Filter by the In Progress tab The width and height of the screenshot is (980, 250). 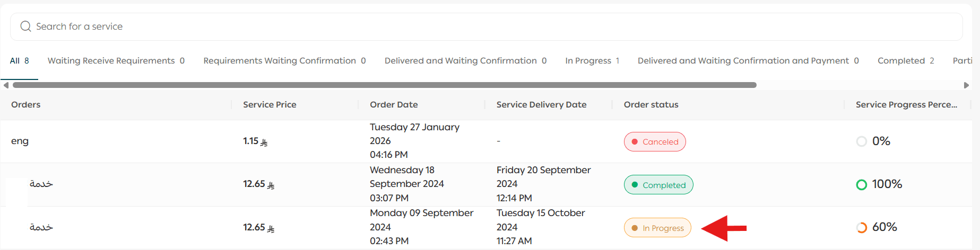592,61
